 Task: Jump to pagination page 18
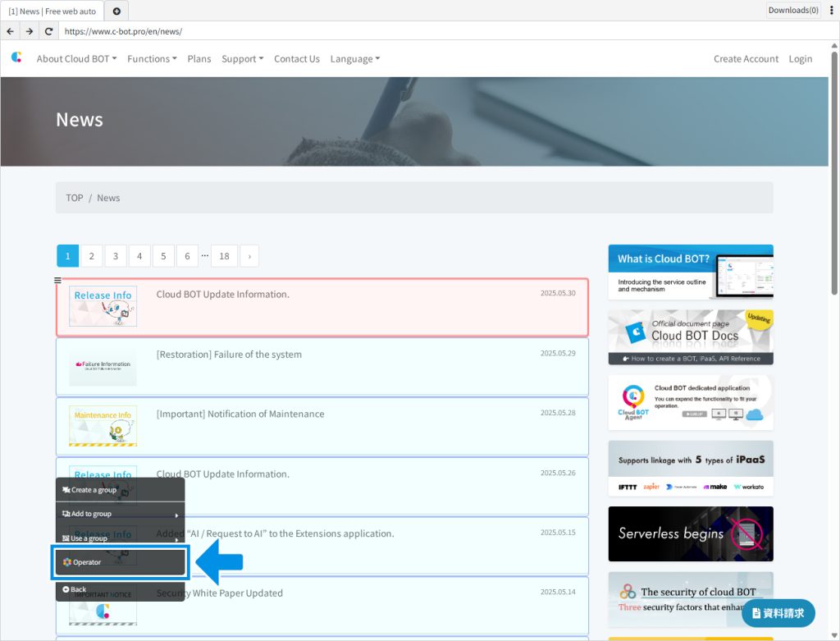(224, 256)
